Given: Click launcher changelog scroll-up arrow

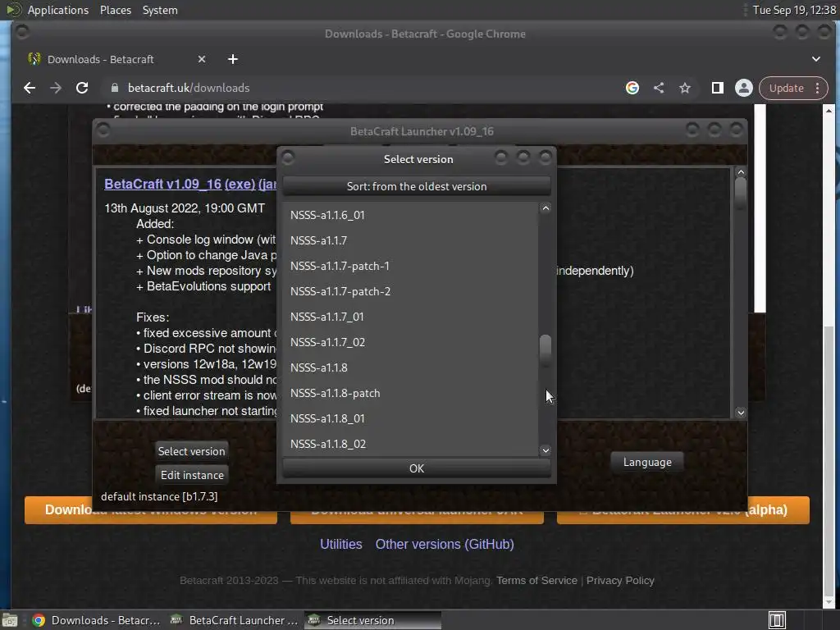Looking at the screenshot, I should 741,172.
